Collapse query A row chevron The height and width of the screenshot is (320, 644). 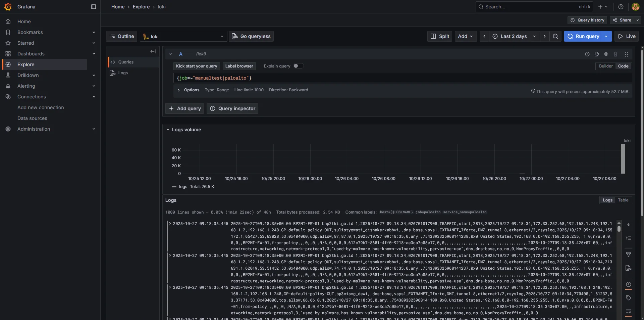click(171, 54)
